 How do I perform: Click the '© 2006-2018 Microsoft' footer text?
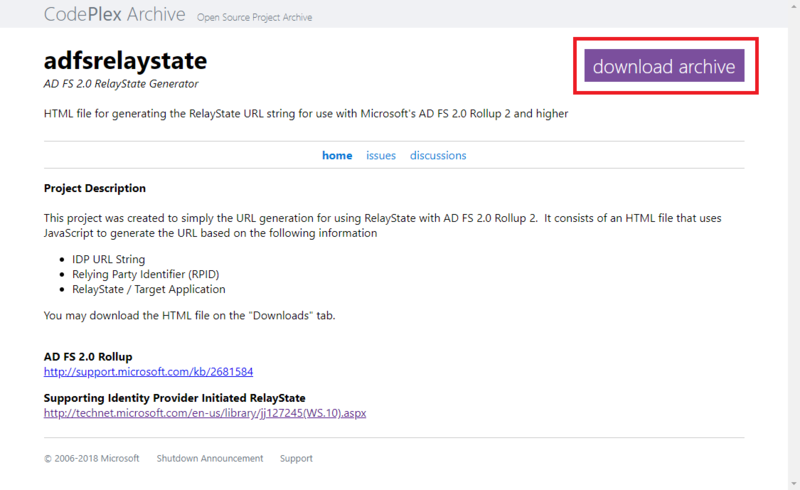tap(91, 458)
